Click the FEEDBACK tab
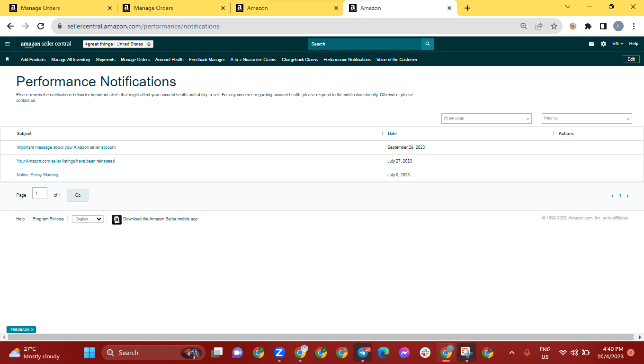644x364 pixels. click(x=20, y=329)
